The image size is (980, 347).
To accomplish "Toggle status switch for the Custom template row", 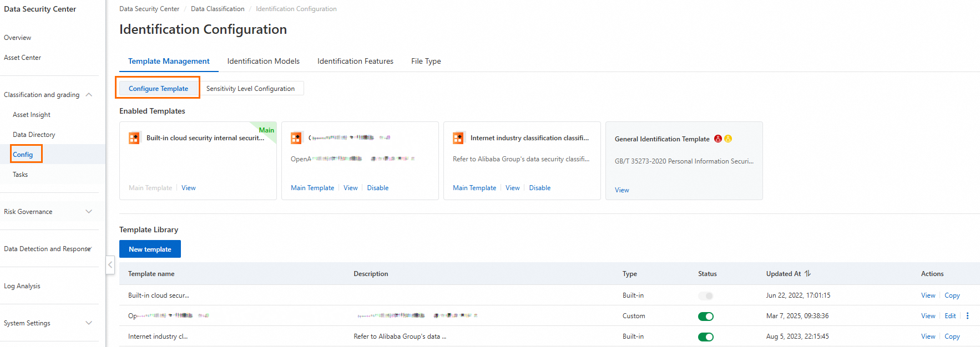I will tap(705, 317).
